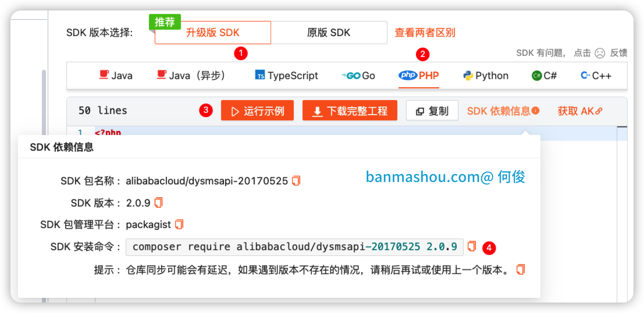This screenshot has width=644, height=313.
Task: Click the 复制 copy code button
Action: (x=432, y=111)
